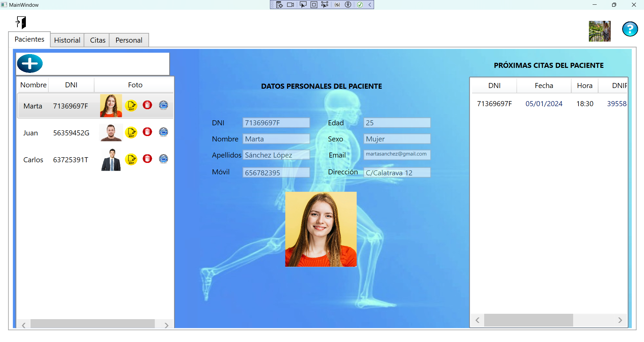The width and height of the screenshot is (644, 342).
Task: Click DNI 63725391T in patient list
Action: [x=71, y=160]
